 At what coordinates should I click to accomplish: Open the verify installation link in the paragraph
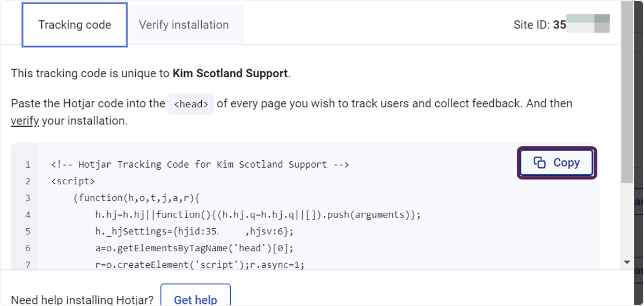tap(25, 121)
